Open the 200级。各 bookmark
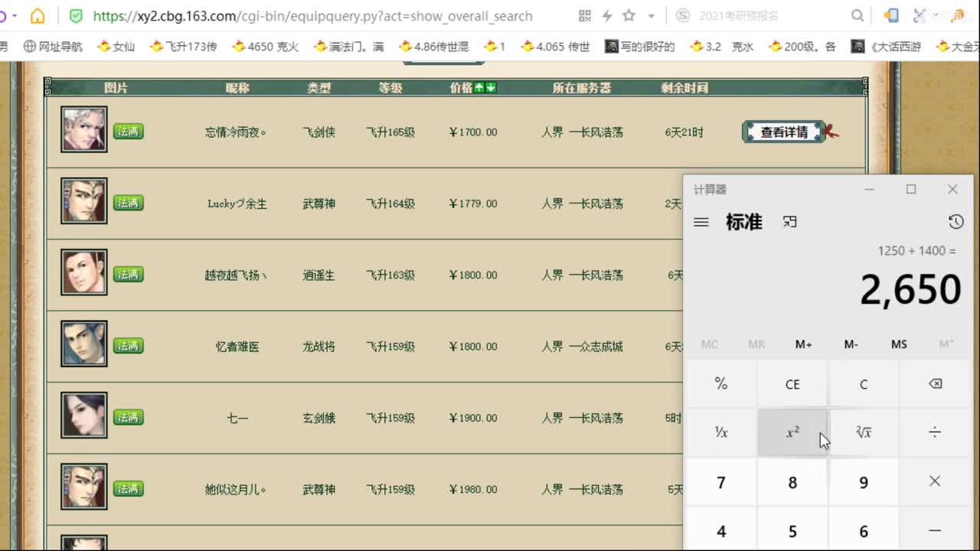The height and width of the screenshot is (551, 980). pyautogui.click(x=803, y=47)
